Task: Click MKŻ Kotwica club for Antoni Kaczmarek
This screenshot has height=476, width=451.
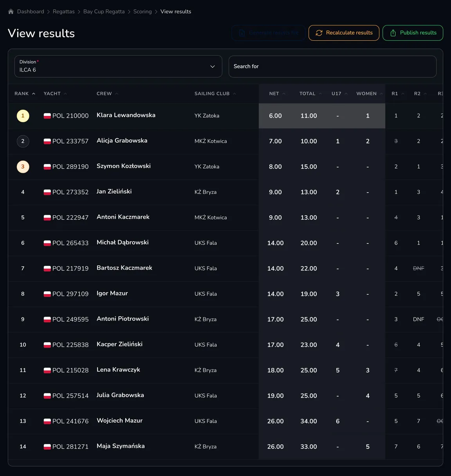Action: 211,218
